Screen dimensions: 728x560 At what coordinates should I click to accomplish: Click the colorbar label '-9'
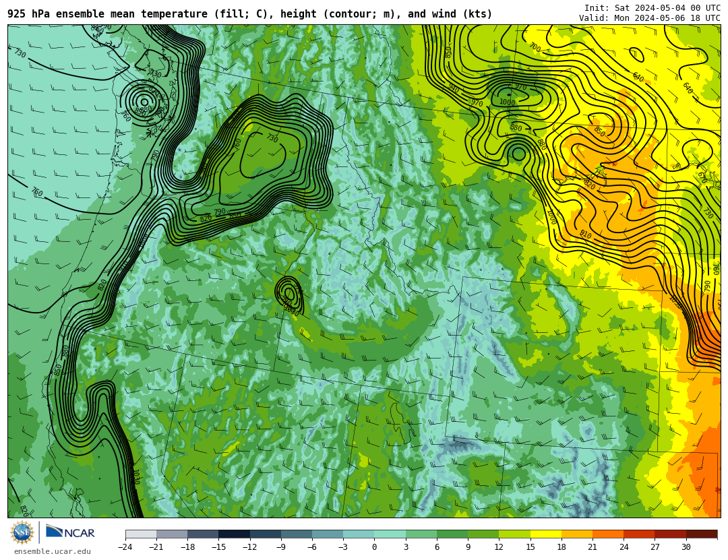[281, 547]
